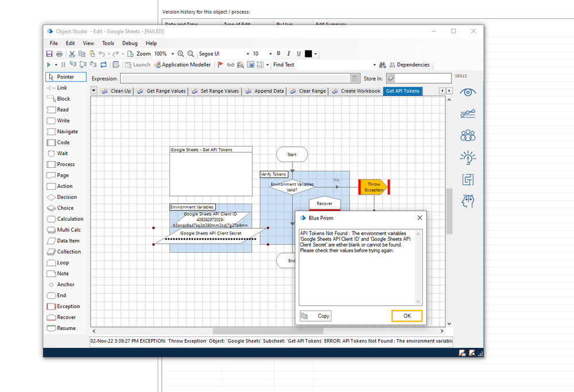Screen dimensions: 574x392
Task: Click the lightbulb skill icon
Action: [x=468, y=157]
